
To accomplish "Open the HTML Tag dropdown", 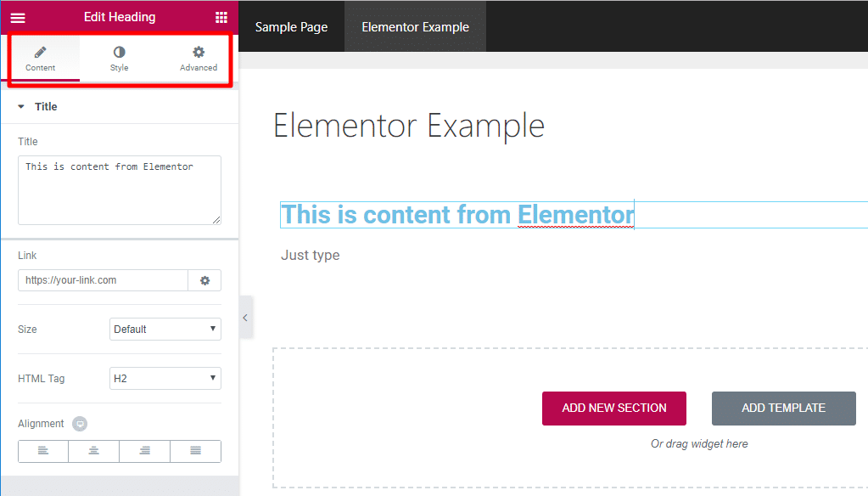I will click(165, 378).
